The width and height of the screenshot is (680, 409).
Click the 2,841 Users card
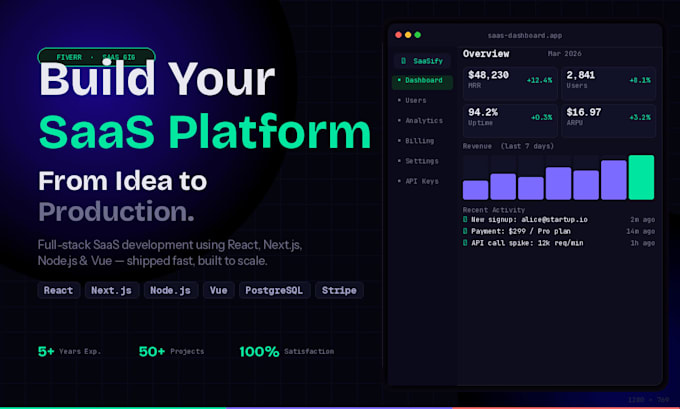[x=608, y=83]
